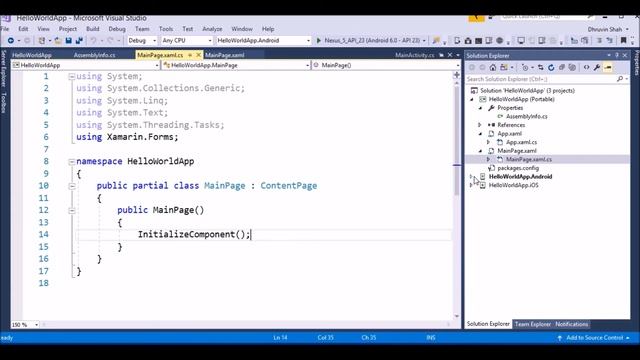Click the editor scrollbar down arrow

pos(457,316)
